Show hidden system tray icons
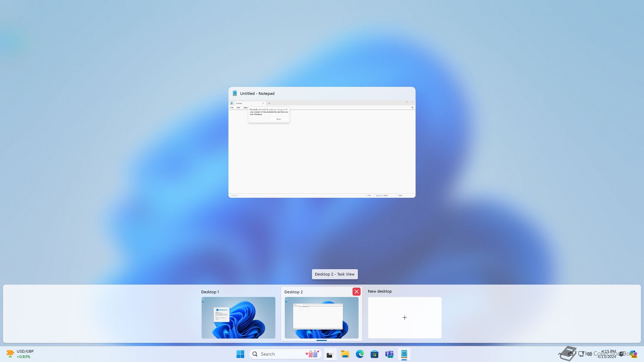 [x=559, y=354]
